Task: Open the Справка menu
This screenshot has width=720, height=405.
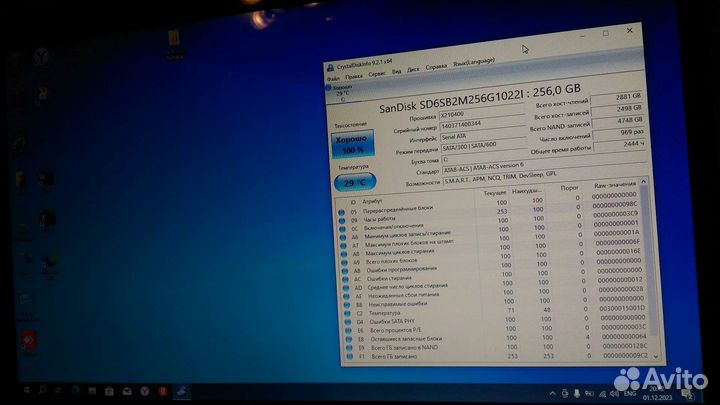Action: (436, 67)
